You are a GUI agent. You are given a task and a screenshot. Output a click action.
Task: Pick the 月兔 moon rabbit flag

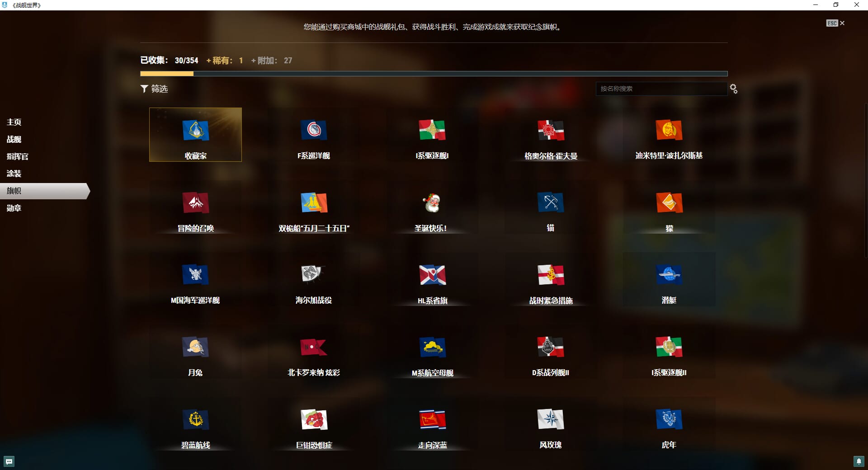(195, 348)
